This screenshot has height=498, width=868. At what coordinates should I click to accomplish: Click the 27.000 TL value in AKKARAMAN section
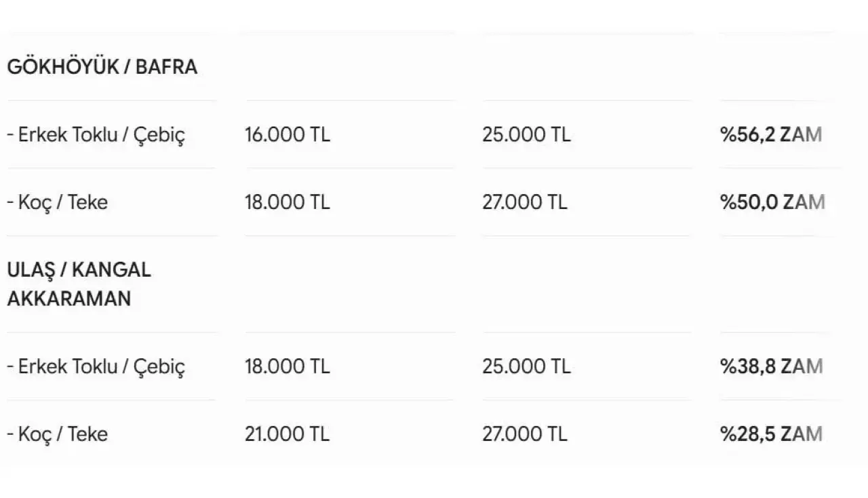point(525,434)
